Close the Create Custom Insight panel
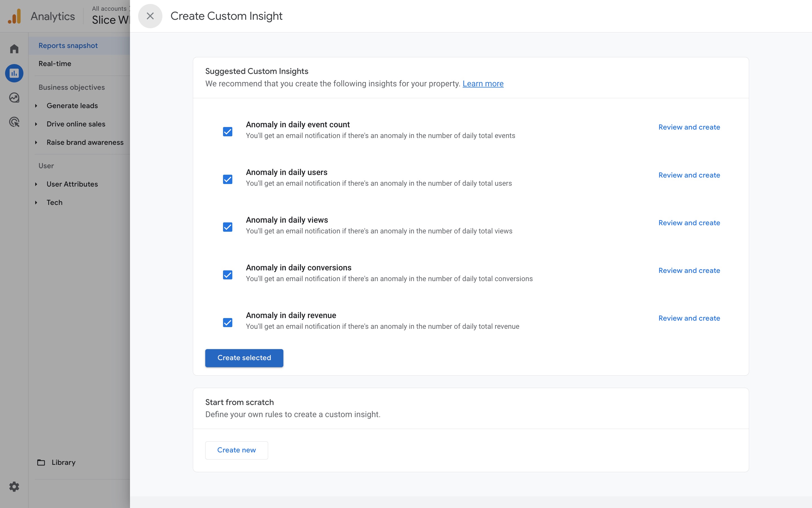The image size is (812, 508). tap(150, 16)
